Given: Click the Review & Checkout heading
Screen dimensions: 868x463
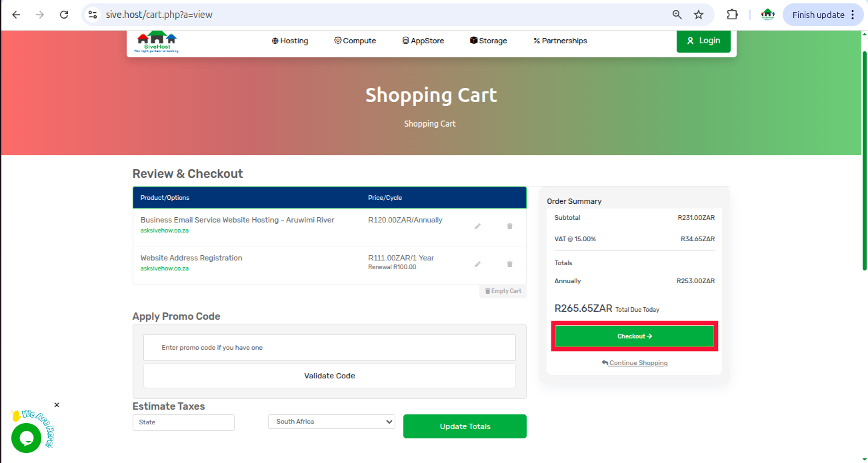Looking at the screenshot, I should pos(187,174).
